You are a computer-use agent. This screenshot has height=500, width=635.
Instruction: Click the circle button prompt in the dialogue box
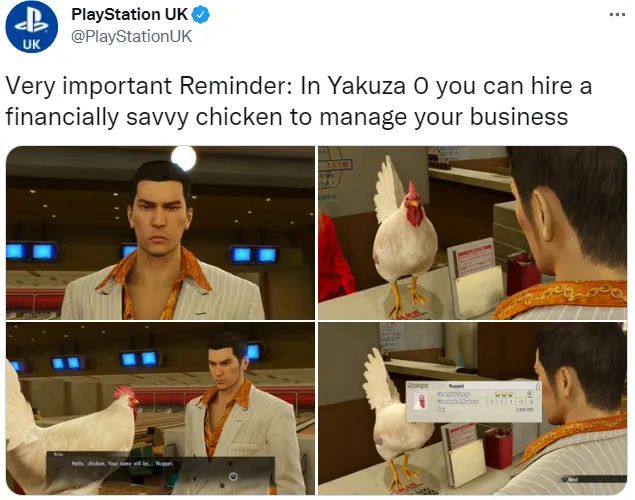click(x=233, y=477)
